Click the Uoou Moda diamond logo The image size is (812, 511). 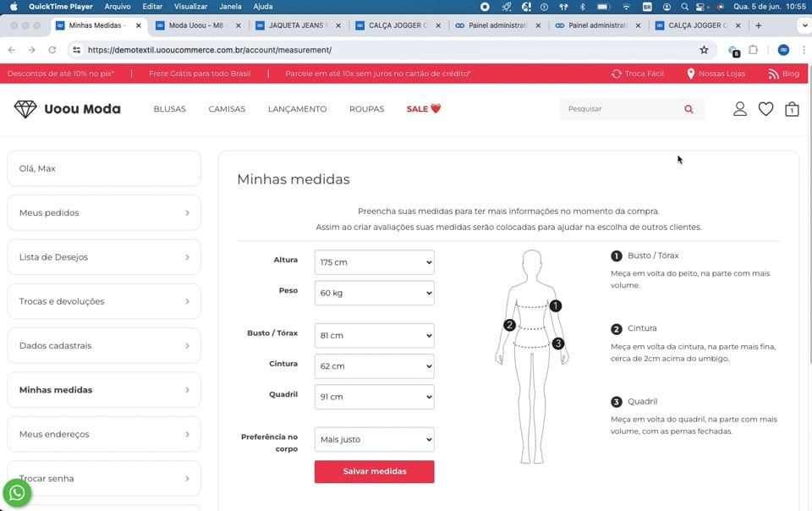point(25,107)
